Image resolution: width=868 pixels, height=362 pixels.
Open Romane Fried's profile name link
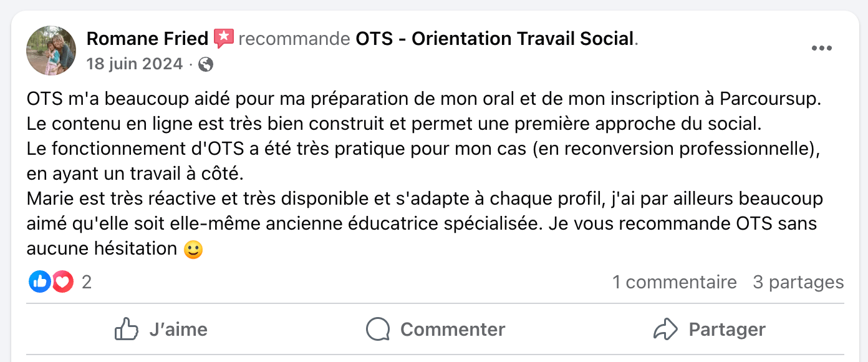point(147,39)
